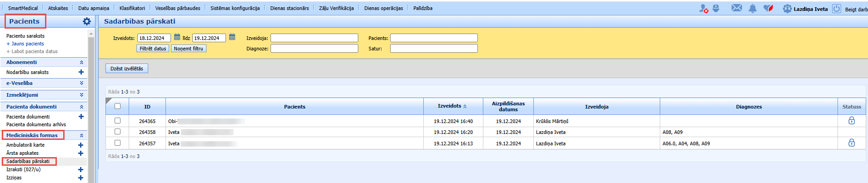Open the Atskaites menu

[58, 8]
